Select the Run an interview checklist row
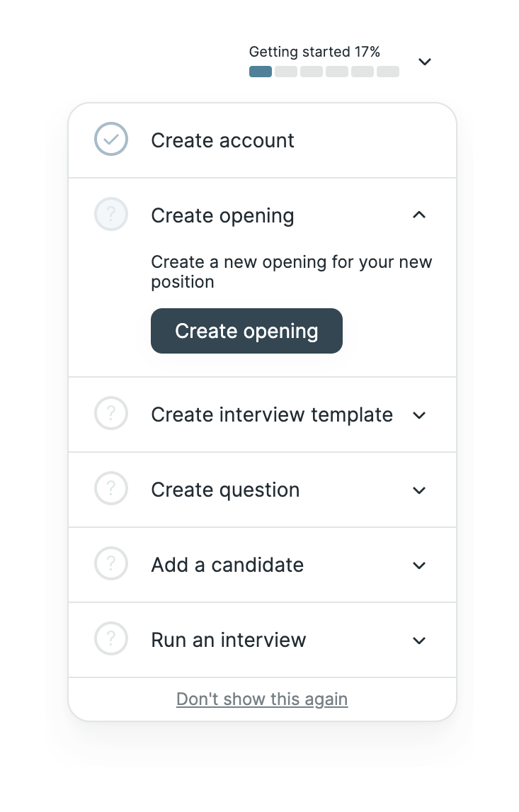The height and width of the screenshot is (812, 519). click(262, 640)
